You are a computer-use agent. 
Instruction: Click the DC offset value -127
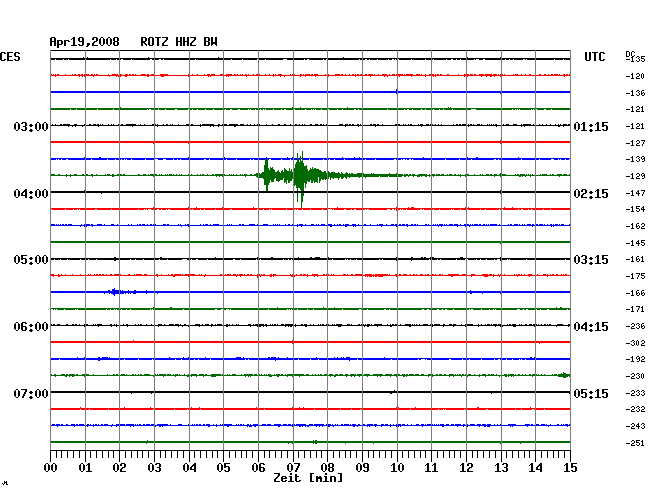[x=635, y=143]
